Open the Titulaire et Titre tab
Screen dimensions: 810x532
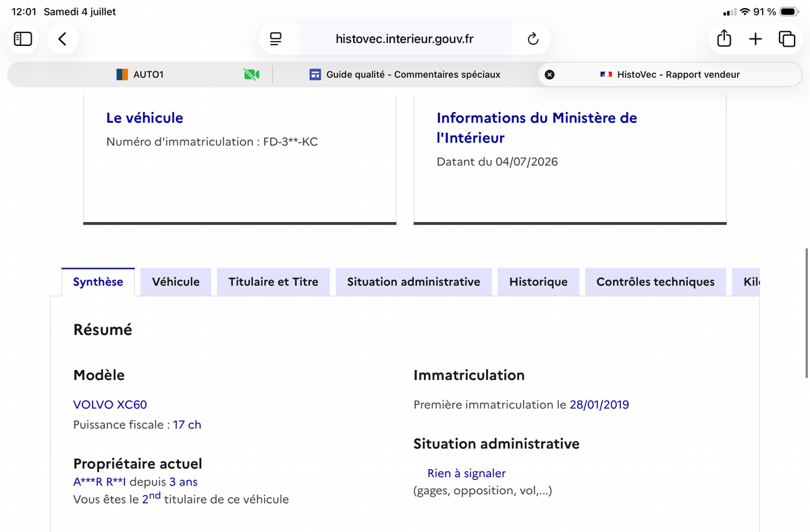point(273,282)
